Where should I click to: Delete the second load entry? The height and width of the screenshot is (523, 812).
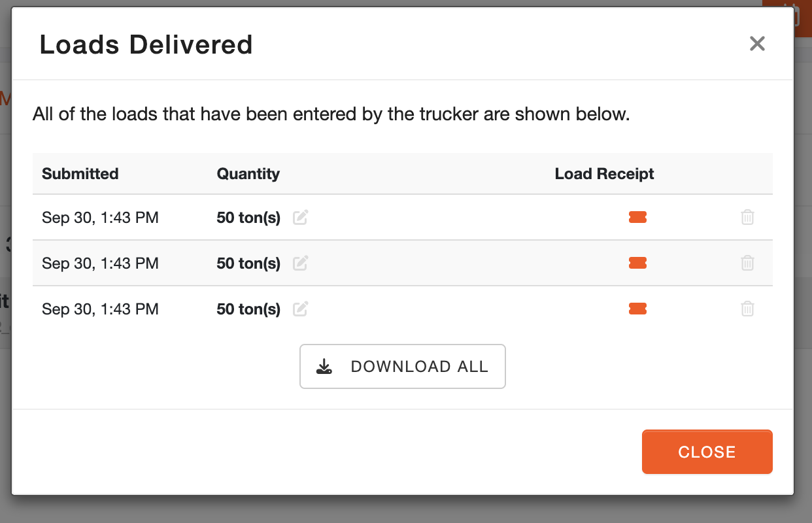coord(747,263)
